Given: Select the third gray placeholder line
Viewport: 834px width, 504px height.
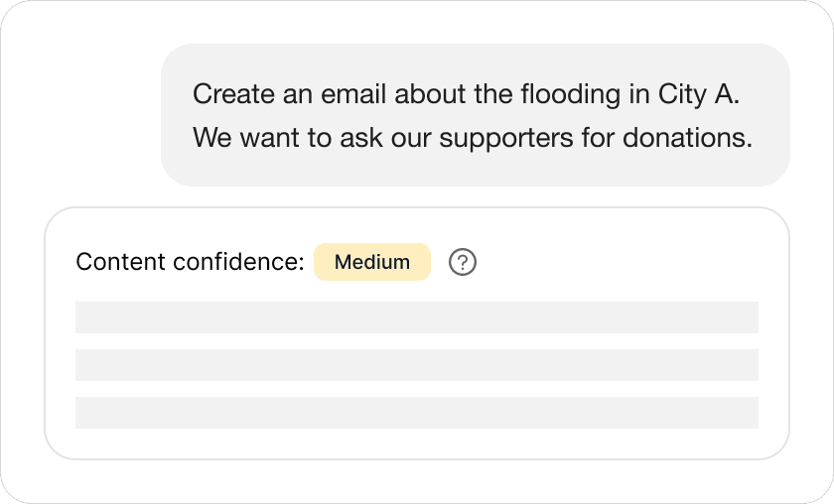Looking at the screenshot, I should point(417,413).
